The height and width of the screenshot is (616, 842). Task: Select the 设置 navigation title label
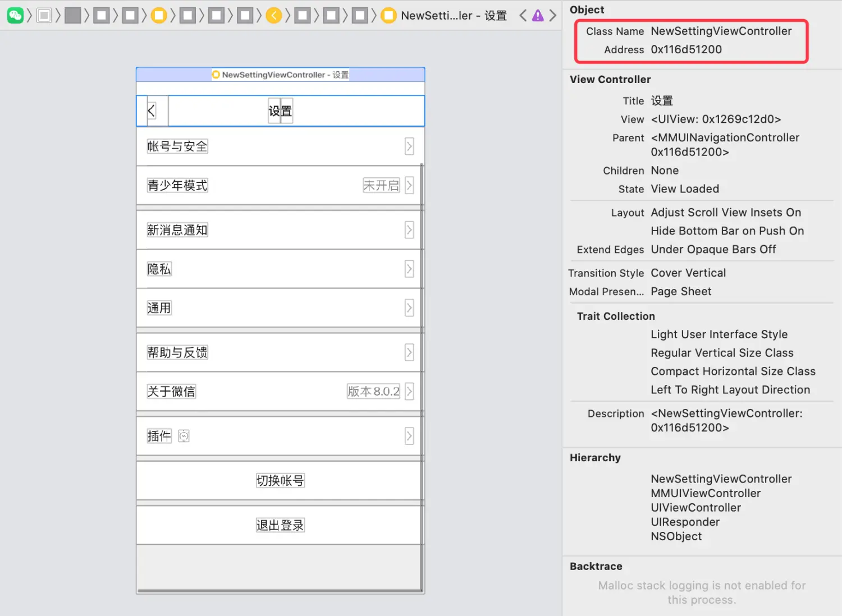pos(280,111)
